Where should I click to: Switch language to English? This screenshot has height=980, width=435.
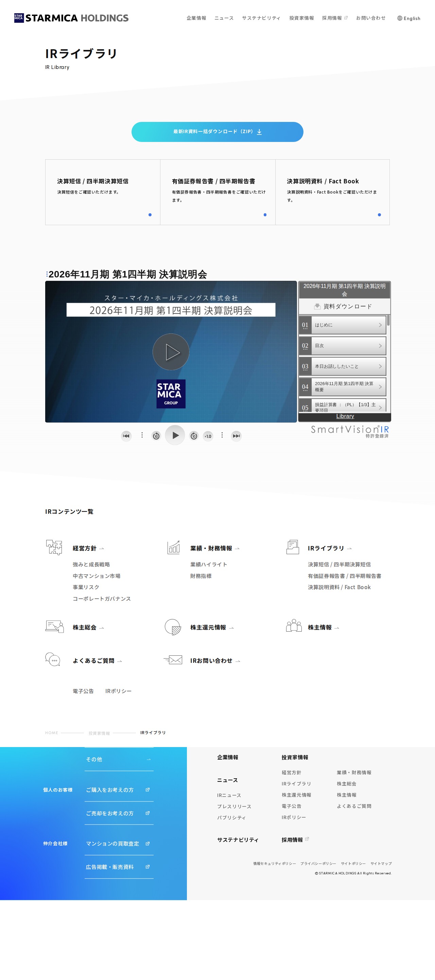coord(409,18)
